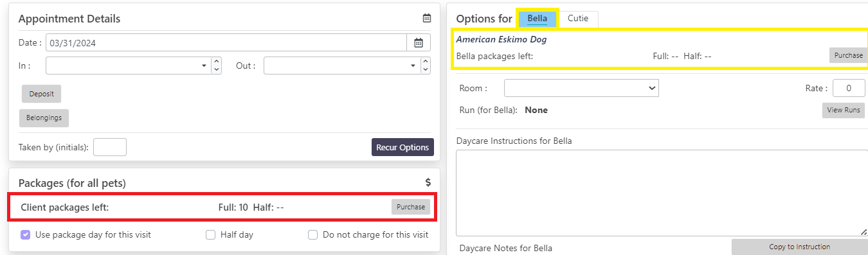This screenshot has width=868, height=255.
Task: Open the date picker calendar icon beside Date field
Action: coord(419,43)
